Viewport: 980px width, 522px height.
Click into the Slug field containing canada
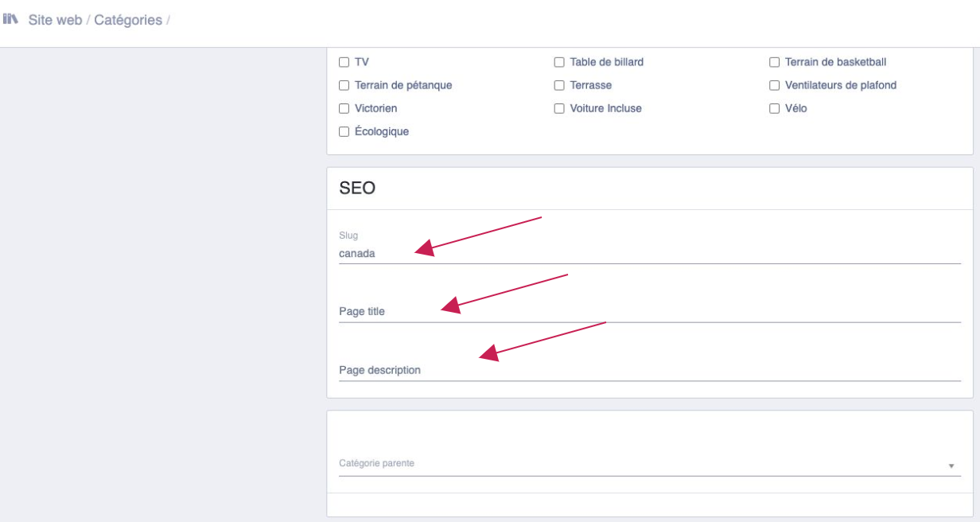pos(650,254)
